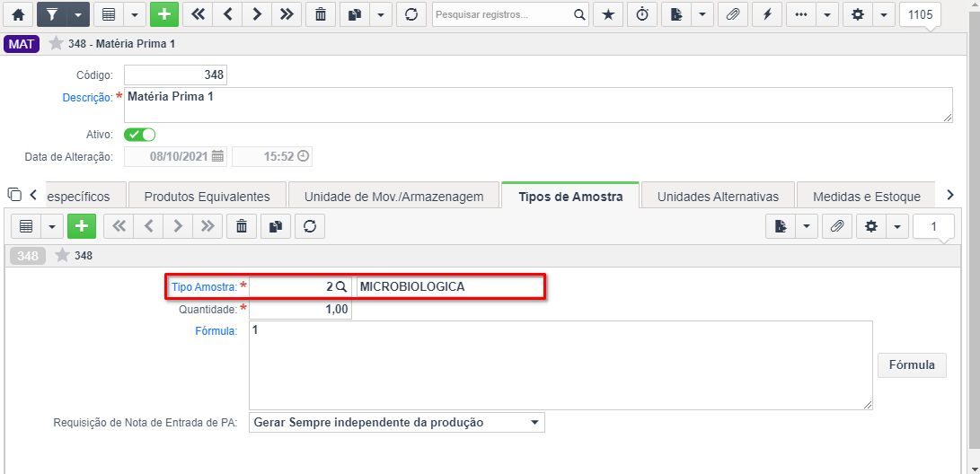Open the three dots more menu

[x=800, y=15]
